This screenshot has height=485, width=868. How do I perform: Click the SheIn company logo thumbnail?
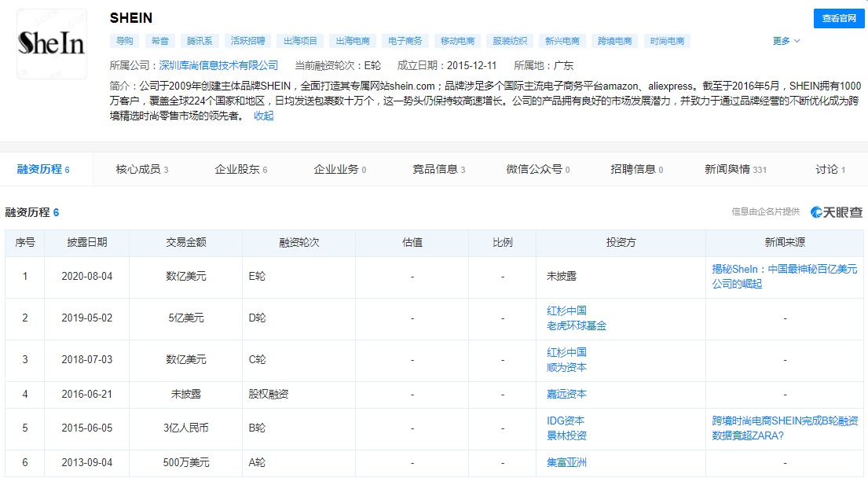[52, 44]
